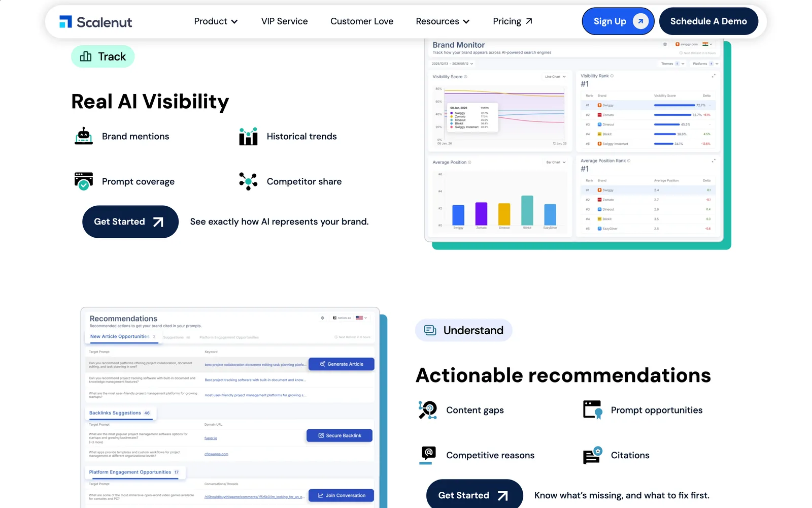Click the Competitor share network icon
Viewport: 812px width, 508px height.
[x=248, y=181]
